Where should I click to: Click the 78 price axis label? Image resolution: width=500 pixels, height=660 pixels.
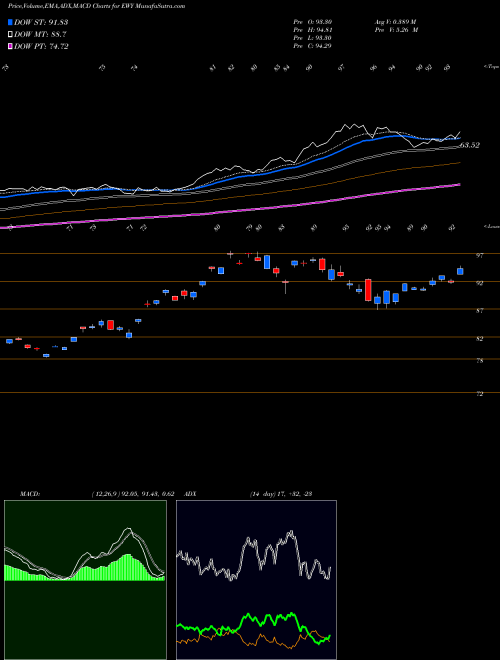479,361
